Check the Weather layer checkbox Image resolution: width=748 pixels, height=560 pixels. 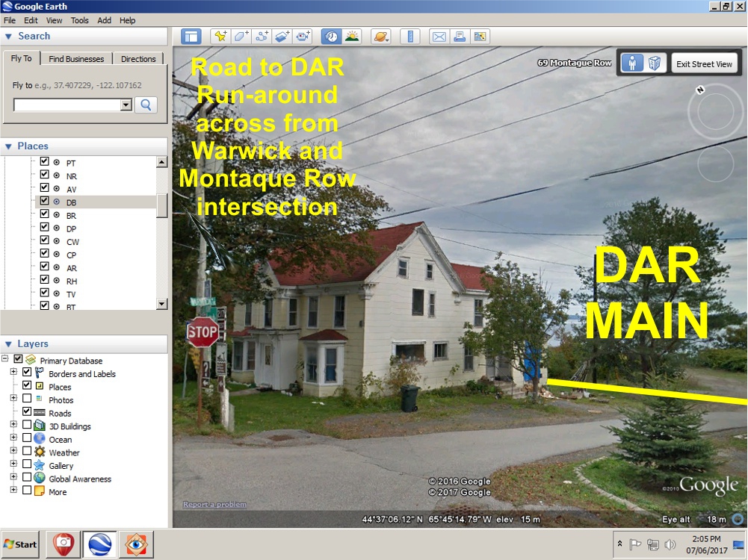(28, 452)
